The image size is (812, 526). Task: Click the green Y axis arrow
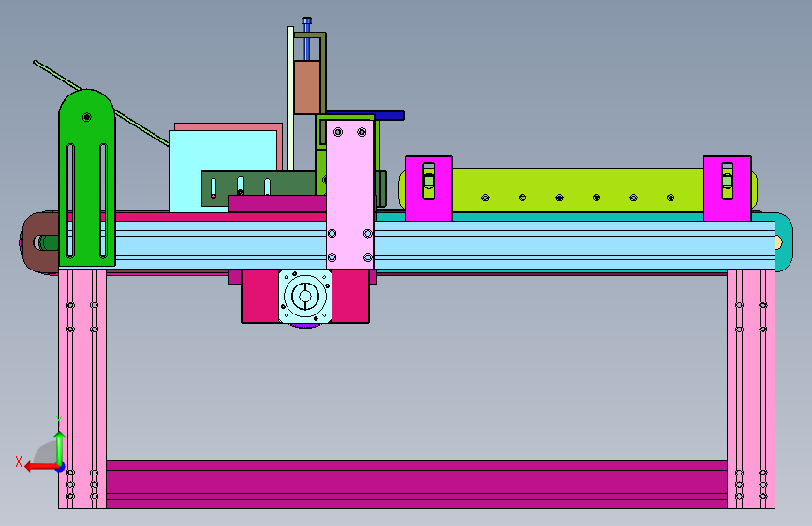(60, 447)
